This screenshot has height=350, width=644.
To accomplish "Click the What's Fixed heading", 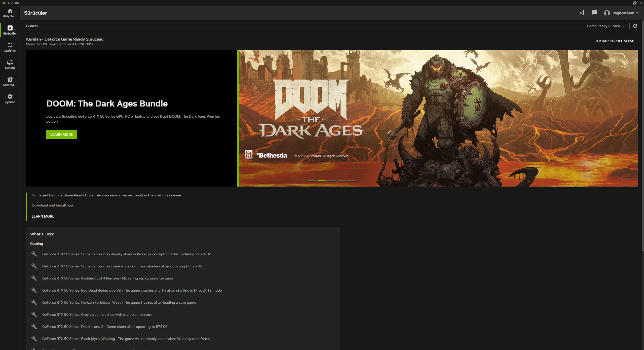I will click(42, 234).
